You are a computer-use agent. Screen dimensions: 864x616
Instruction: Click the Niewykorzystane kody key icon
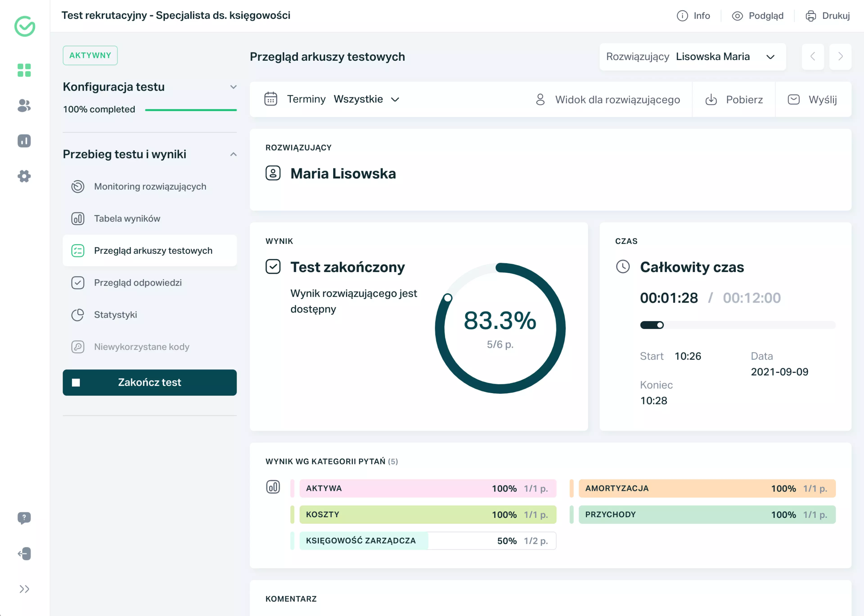(78, 347)
